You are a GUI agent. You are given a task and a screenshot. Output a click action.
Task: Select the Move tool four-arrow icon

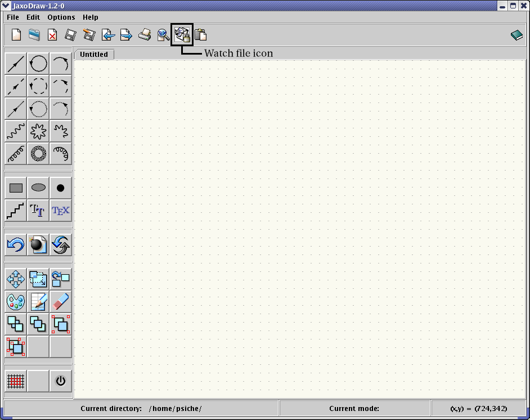coord(16,279)
